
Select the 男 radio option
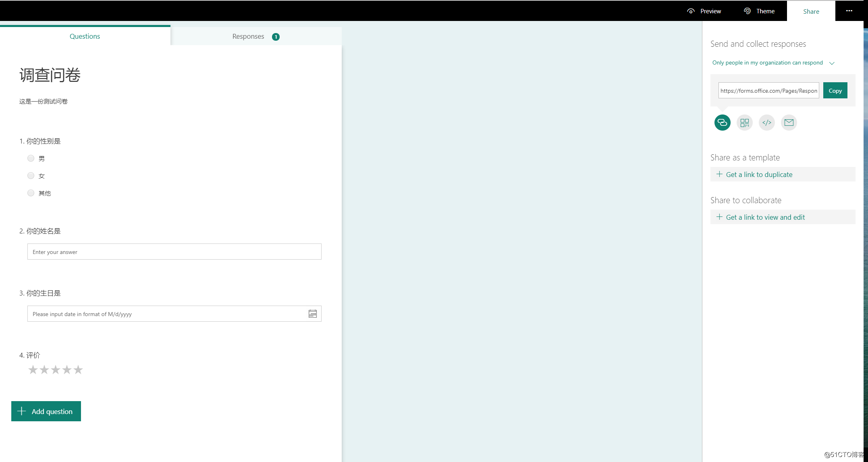click(31, 158)
